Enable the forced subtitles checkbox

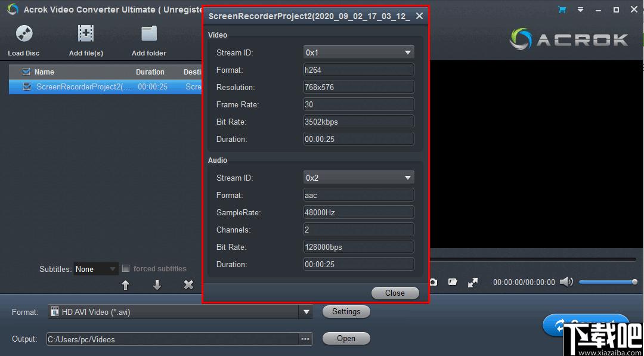click(126, 269)
